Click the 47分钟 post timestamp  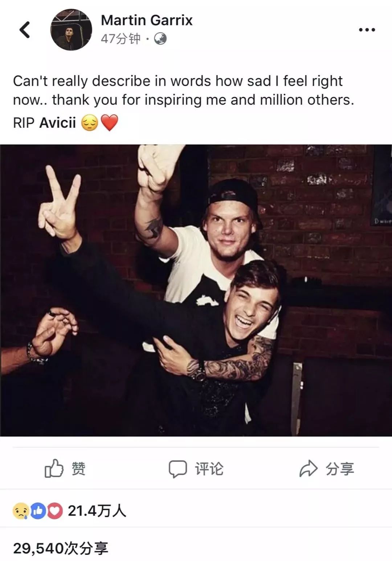pyautogui.click(x=121, y=38)
